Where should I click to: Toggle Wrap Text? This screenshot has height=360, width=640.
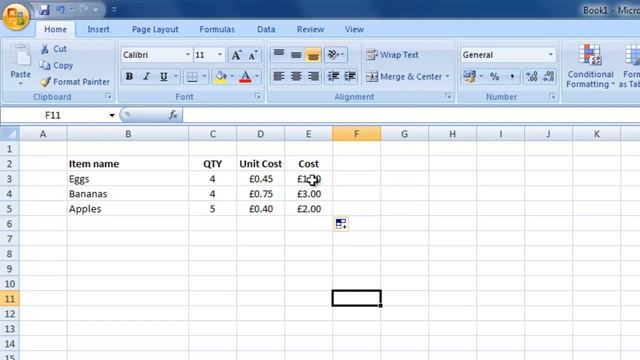[392, 55]
